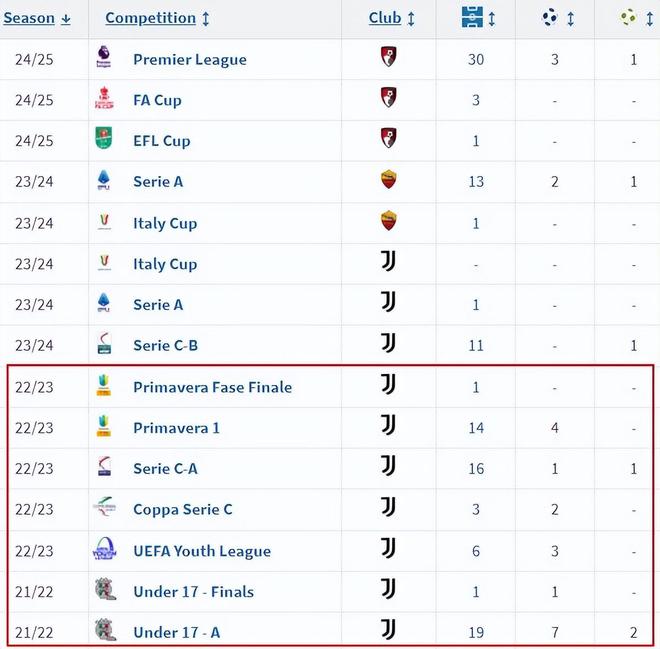Click the EFL Cup logo icon
660x649 pixels.
[x=104, y=141]
